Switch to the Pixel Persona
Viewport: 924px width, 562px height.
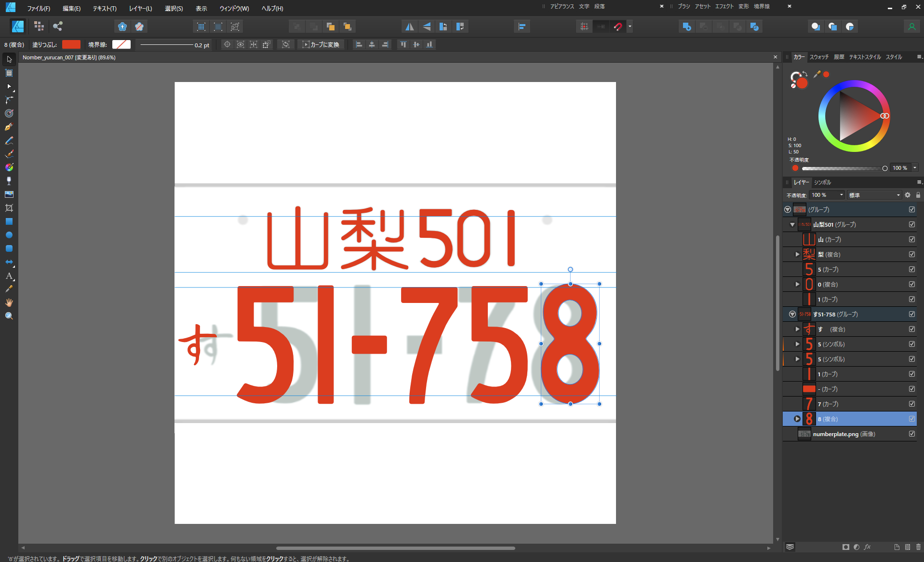tap(39, 27)
